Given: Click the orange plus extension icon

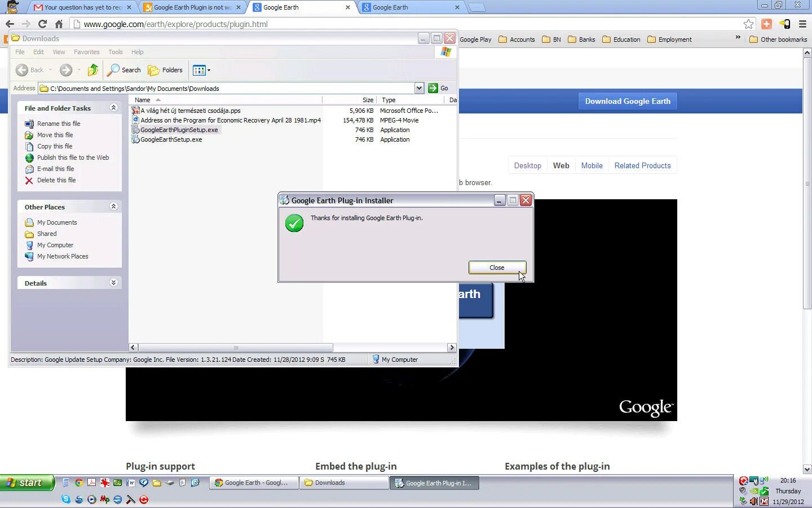Looking at the screenshot, I should coord(766,24).
